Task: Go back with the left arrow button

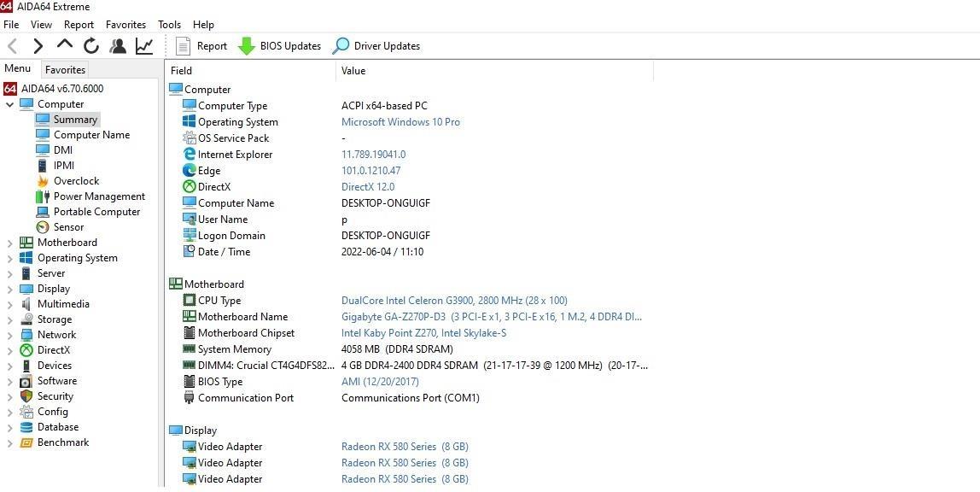Action: (13, 45)
